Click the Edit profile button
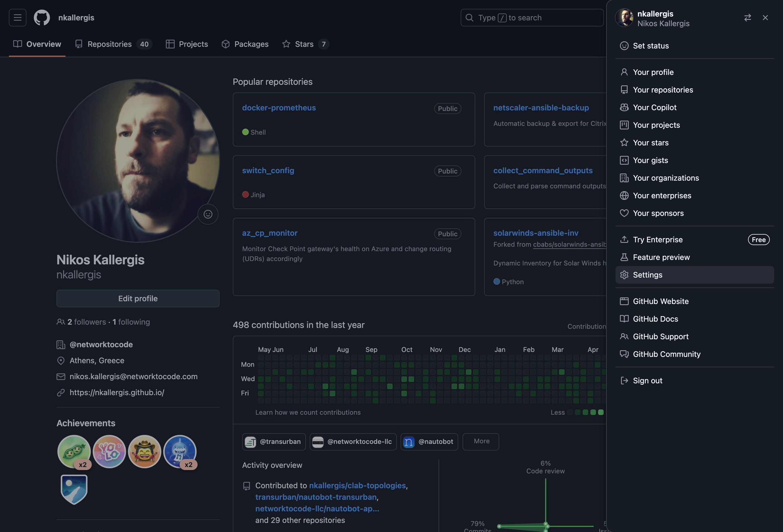The height and width of the screenshot is (532, 783). click(138, 298)
